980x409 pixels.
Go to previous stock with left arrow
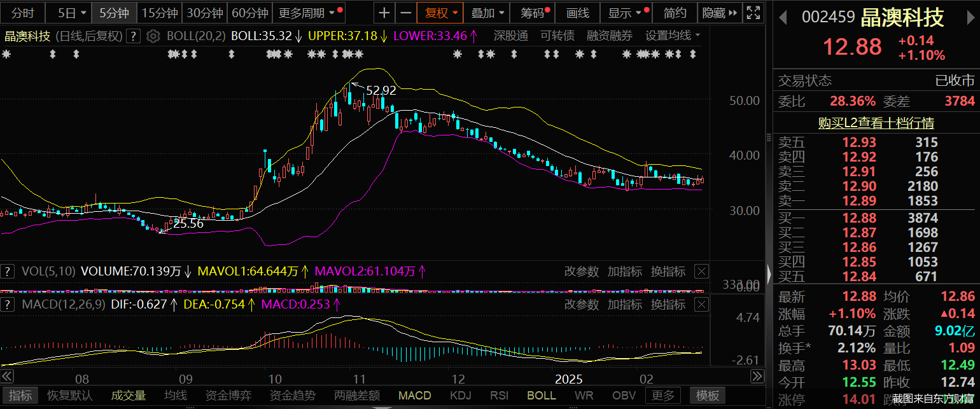783,17
